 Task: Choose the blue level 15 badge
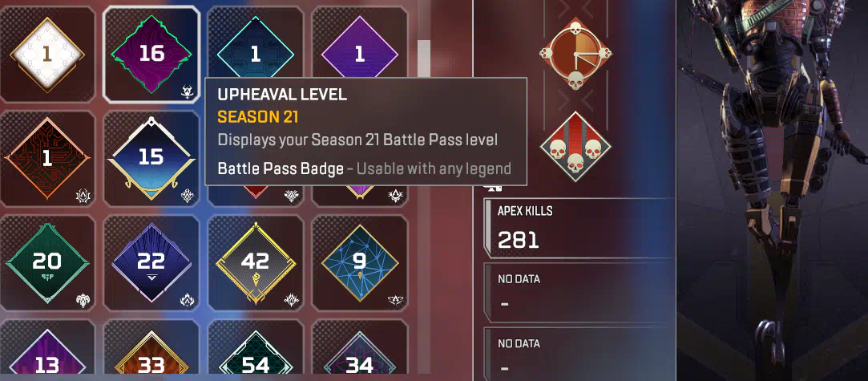[x=151, y=158]
